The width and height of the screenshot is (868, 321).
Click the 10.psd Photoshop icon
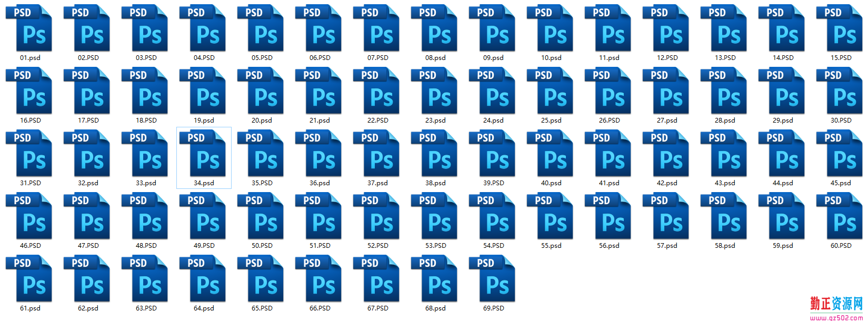pyautogui.click(x=550, y=28)
